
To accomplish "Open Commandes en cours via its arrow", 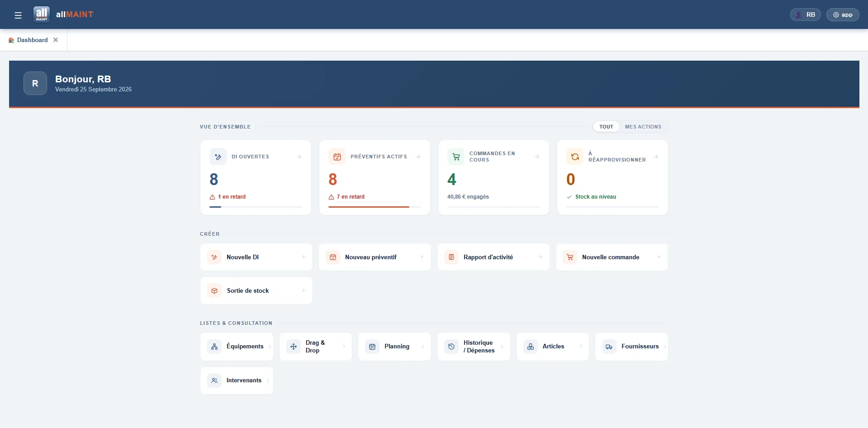I will click(537, 157).
